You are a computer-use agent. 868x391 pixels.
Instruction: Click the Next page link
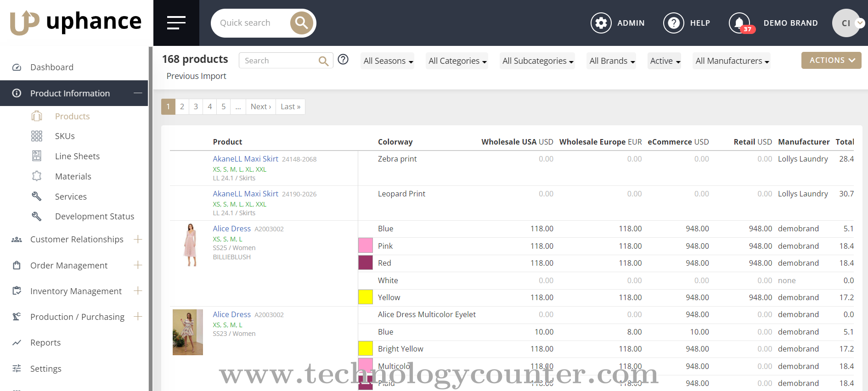click(261, 106)
